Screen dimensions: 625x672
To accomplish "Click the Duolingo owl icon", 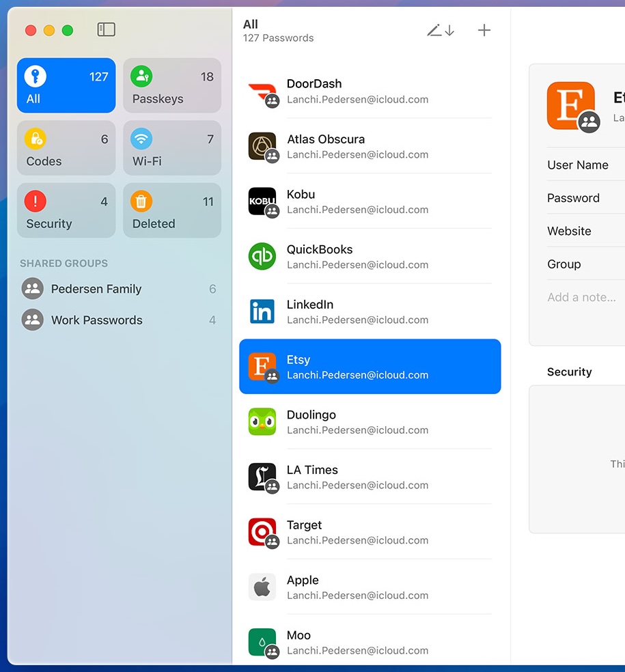I will tap(262, 422).
